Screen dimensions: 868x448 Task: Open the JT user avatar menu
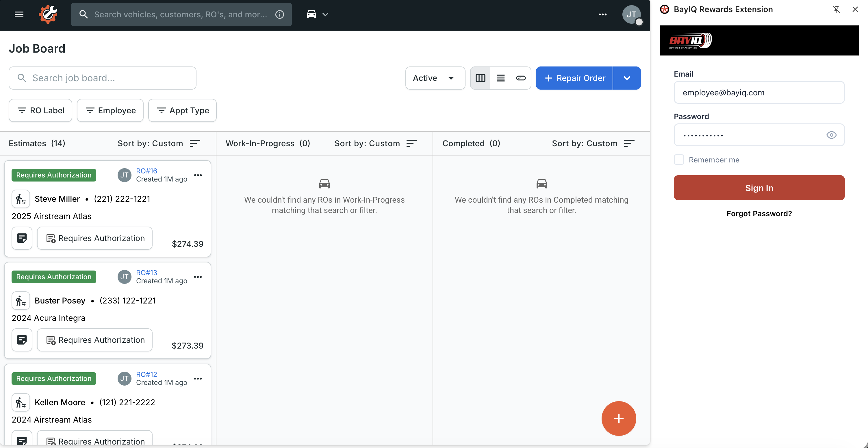631,14
